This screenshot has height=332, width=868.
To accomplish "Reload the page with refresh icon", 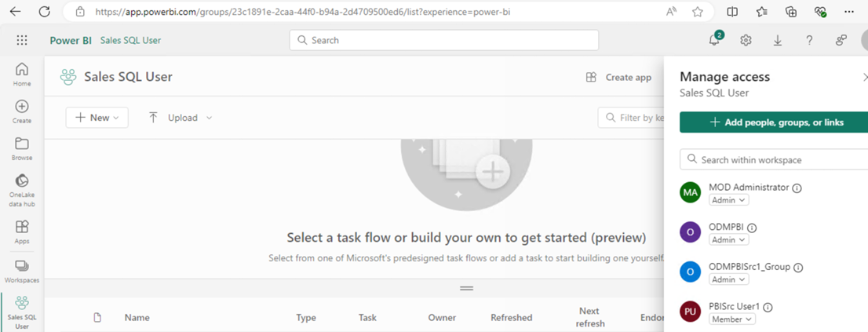I will (x=44, y=12).
